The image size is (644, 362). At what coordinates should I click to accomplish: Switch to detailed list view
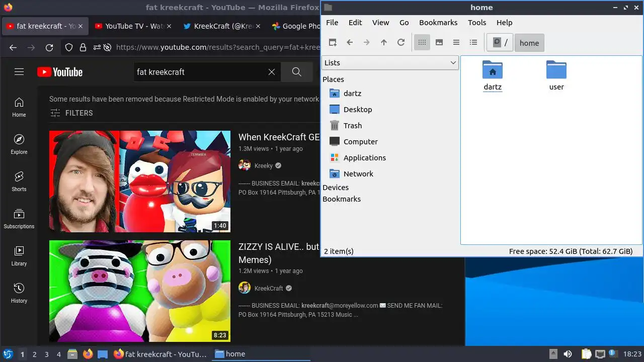pyautogui.click(x=473, y=43)
